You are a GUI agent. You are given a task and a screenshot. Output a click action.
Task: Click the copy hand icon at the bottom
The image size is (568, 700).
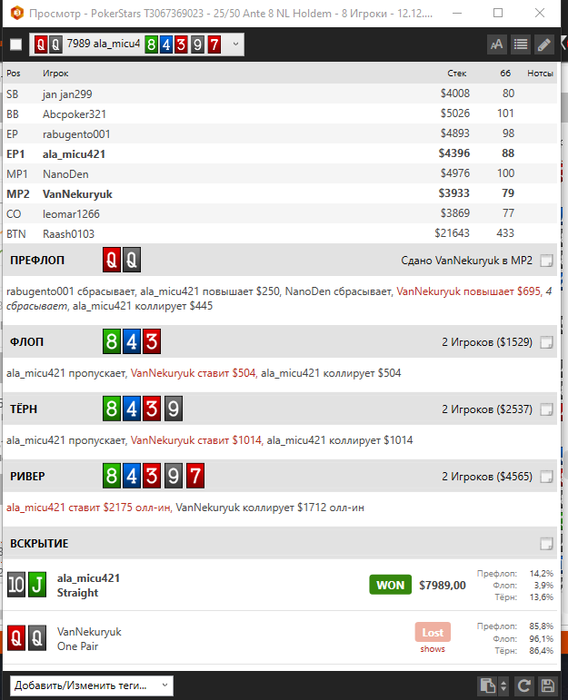click(x=487, y=685)
